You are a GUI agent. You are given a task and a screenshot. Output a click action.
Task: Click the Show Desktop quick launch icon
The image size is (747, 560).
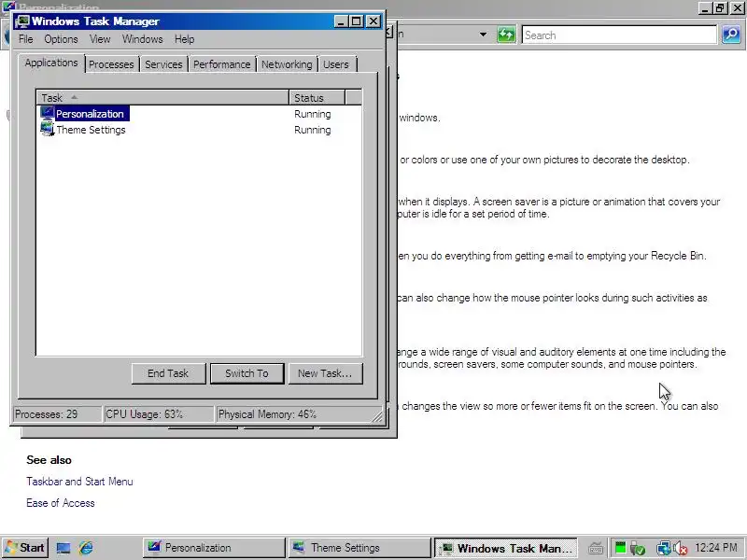coord(63,548)
